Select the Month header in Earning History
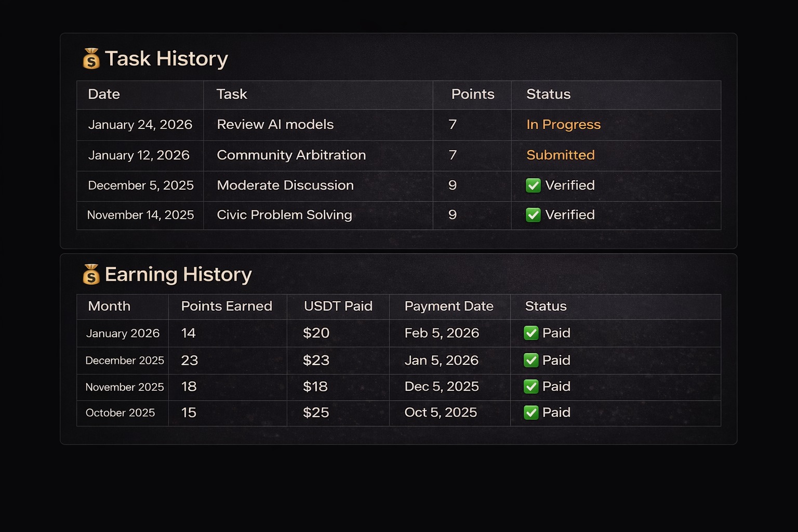 [109, 307]
